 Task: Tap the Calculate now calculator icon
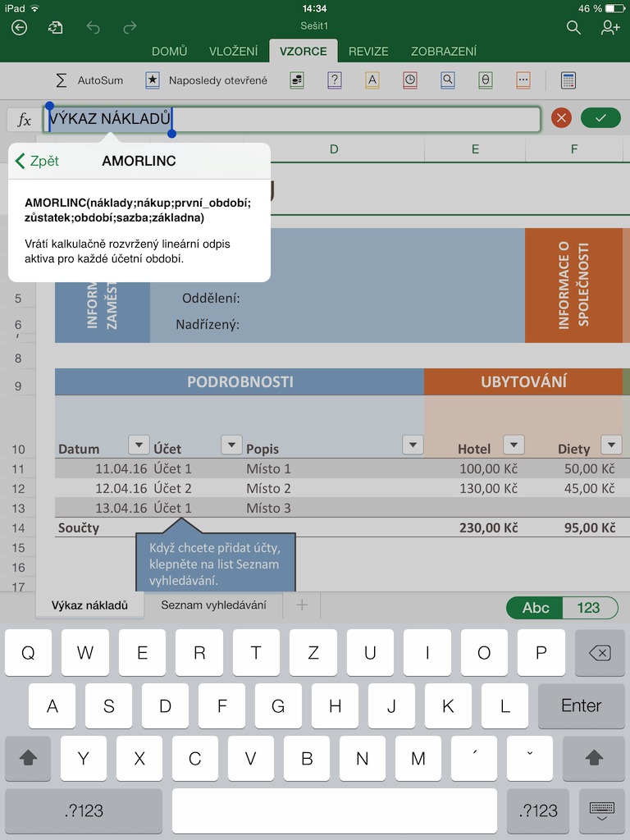(568, 80)
